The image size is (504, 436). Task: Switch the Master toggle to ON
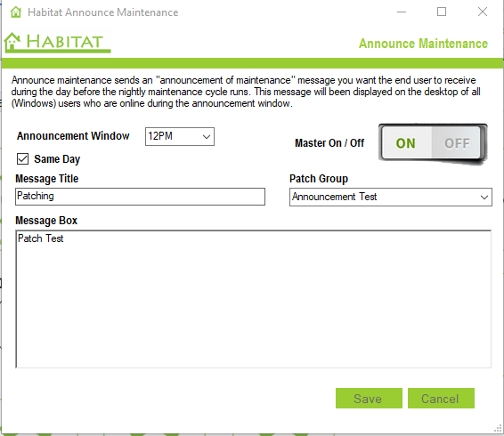406,143
